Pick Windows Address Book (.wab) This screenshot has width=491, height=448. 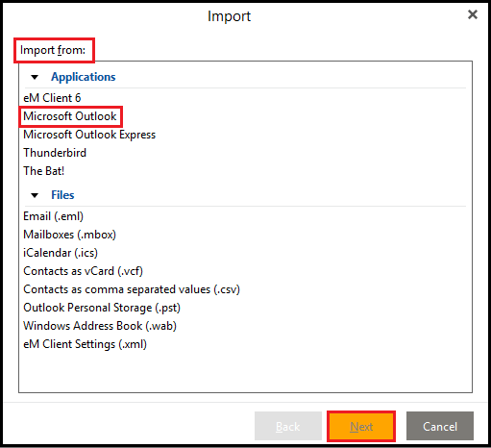point(100,326)
